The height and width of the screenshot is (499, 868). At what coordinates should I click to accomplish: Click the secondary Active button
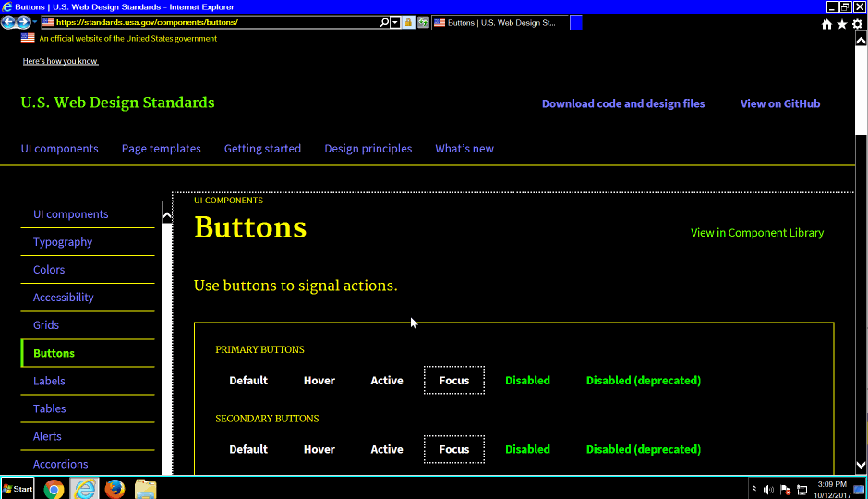[387, 449]
